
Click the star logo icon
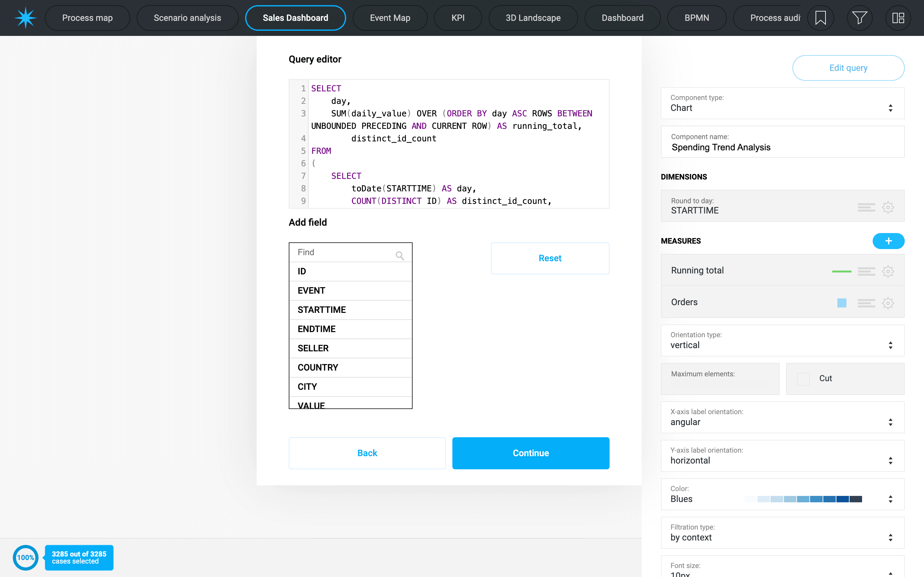[x=26, y=18]
